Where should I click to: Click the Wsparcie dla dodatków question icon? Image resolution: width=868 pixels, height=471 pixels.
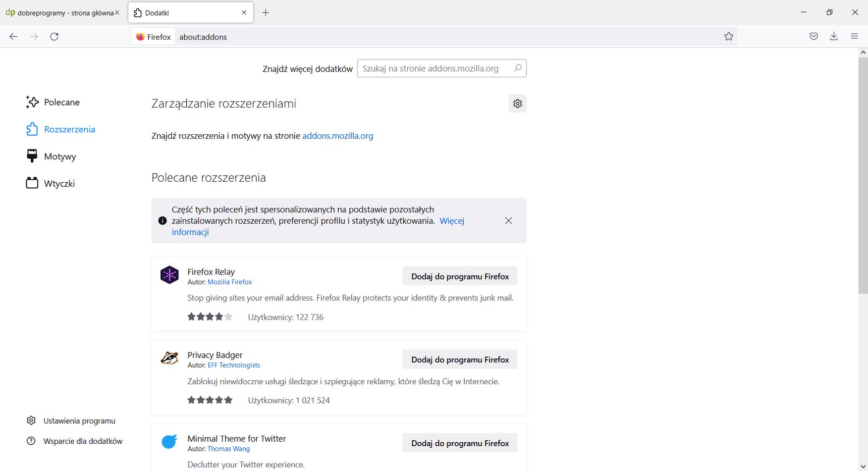(x=31, y=441)
